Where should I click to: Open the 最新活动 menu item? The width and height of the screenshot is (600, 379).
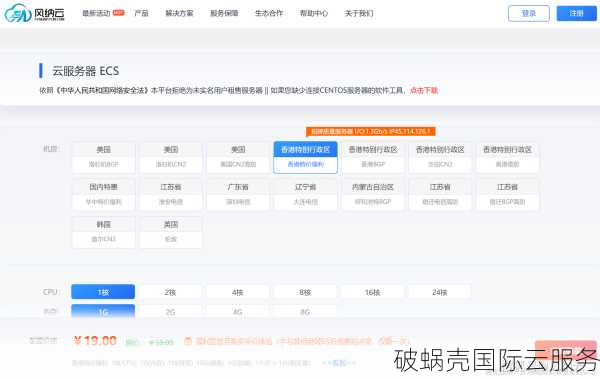click(x=96, y=13)
